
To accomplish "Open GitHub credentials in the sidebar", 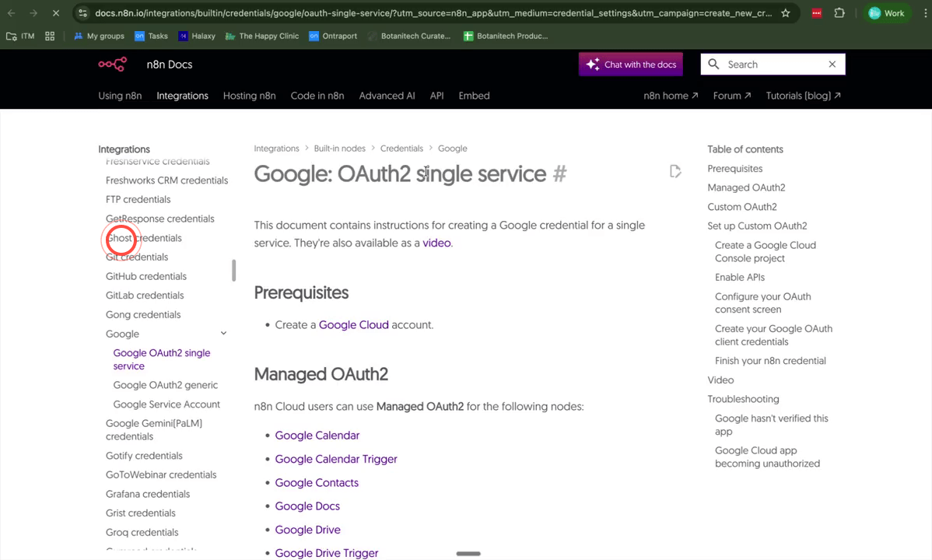I will [x=145, y=275].
